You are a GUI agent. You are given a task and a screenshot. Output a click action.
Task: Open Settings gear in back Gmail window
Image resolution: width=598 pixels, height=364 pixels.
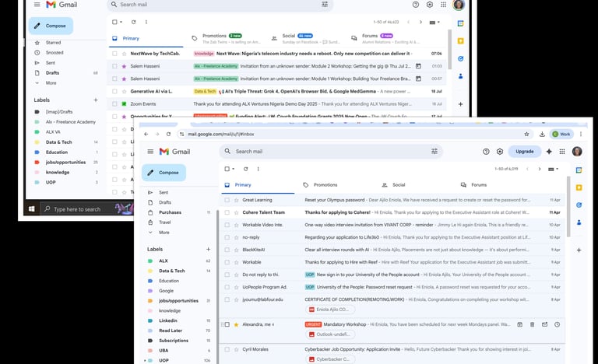click(x=430, y=5)
